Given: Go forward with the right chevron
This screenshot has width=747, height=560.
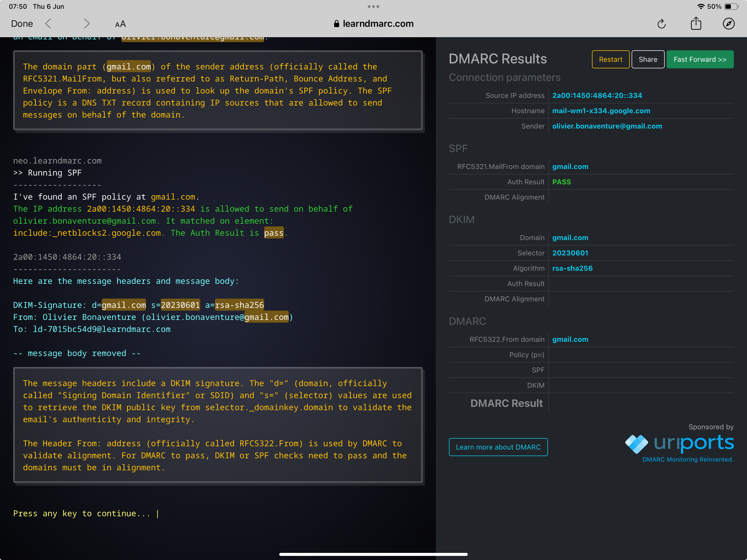Looking at the screenshot, I should click(x=87, y=24).
